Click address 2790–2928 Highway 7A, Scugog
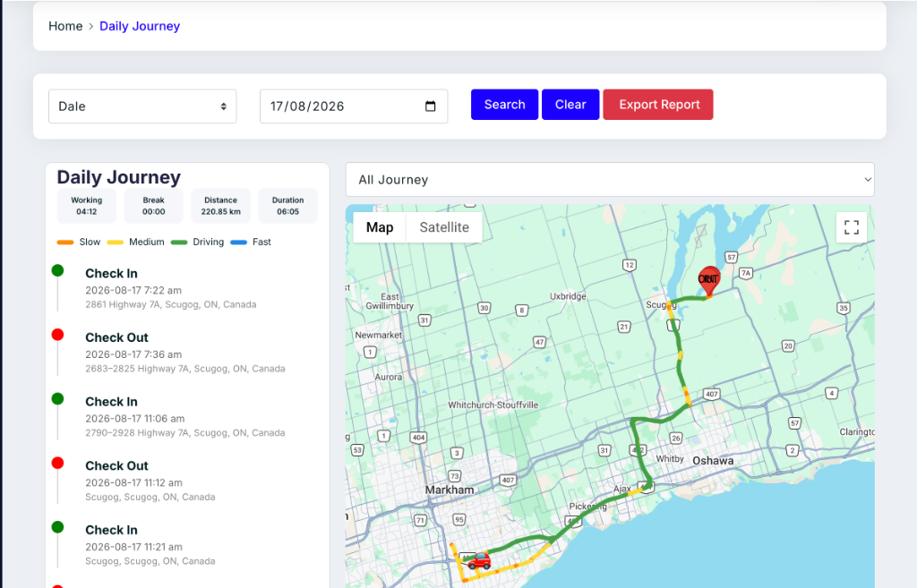This screenshot has height=588, width=917. (x=185, y=433)
